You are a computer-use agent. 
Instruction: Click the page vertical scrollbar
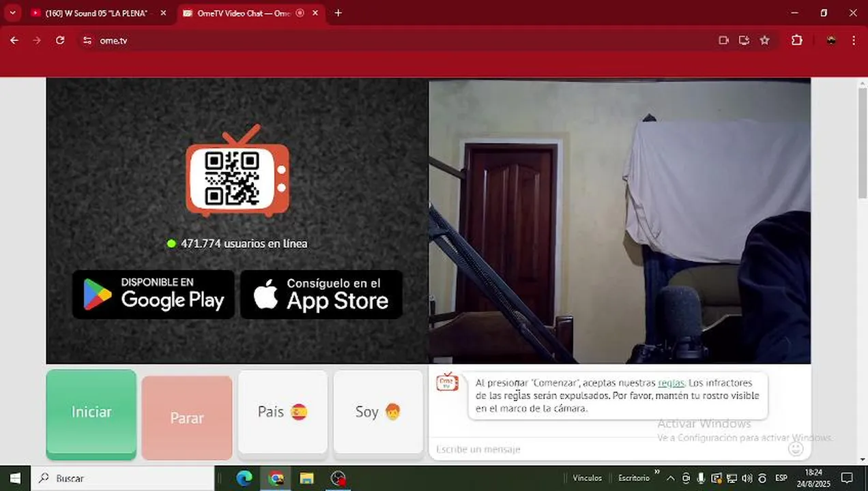(x=863, y=143)
